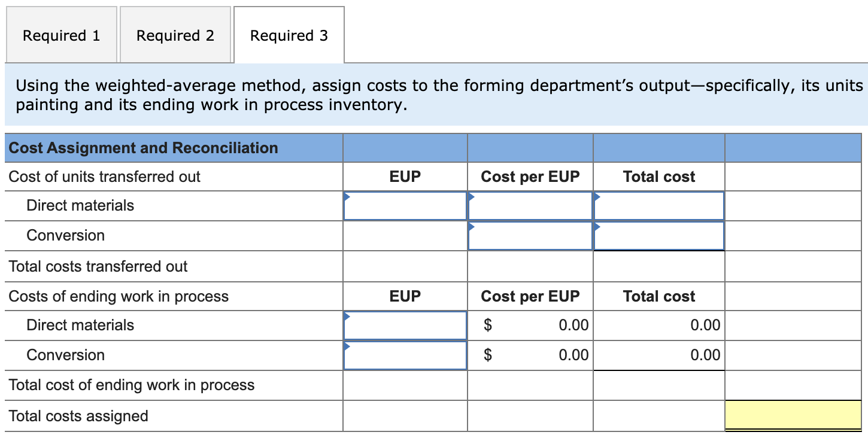Click the $0.00 Cost per EUP cell for Direct materials
This screenshot has width=868, height=438.
pyautogui.click(x=529, y=326)
